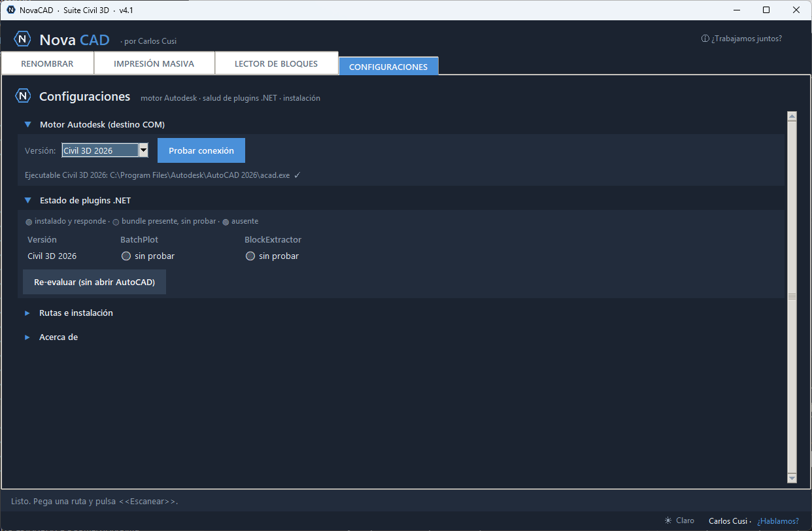812x531 pixels.
Task: Collapse Estado de plugins .NET section
Action: (x=27, y=201)
